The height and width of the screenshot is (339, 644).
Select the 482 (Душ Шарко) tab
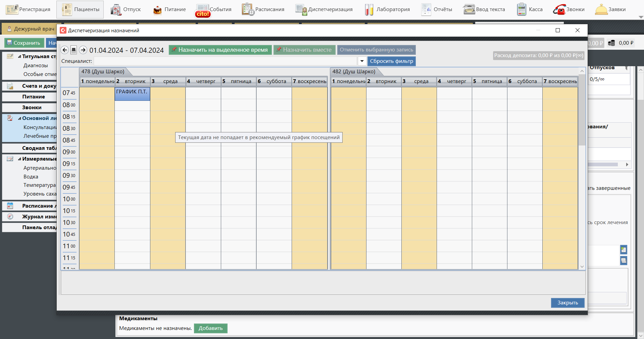point(354,72)
